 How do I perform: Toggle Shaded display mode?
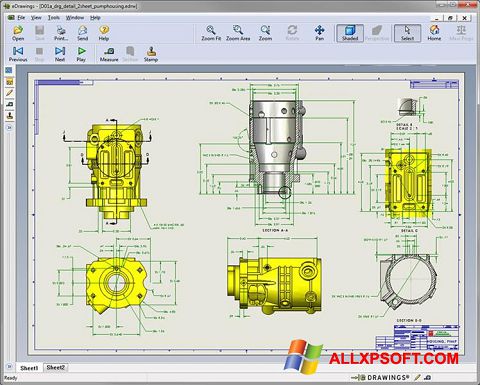[350, 33]
